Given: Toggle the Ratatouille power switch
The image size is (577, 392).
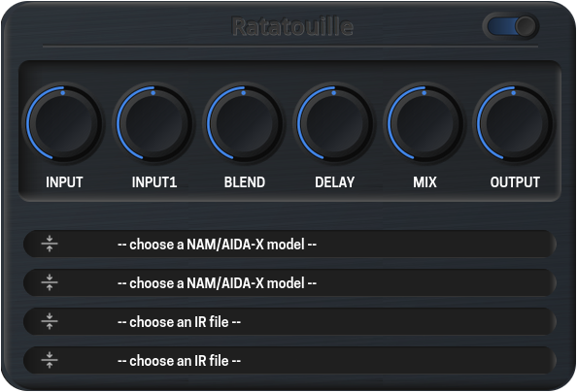Looking at the screenshot, I should point(511,26).
